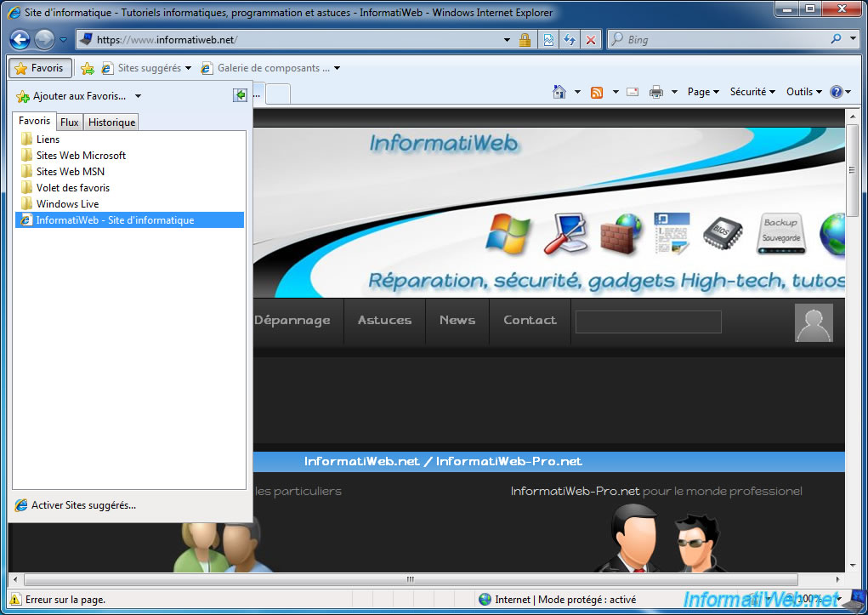Image resolution: width=868 pixels, height=615 pixels.
Task: Toggle the Favoris star button
Action: pos(41,68)
